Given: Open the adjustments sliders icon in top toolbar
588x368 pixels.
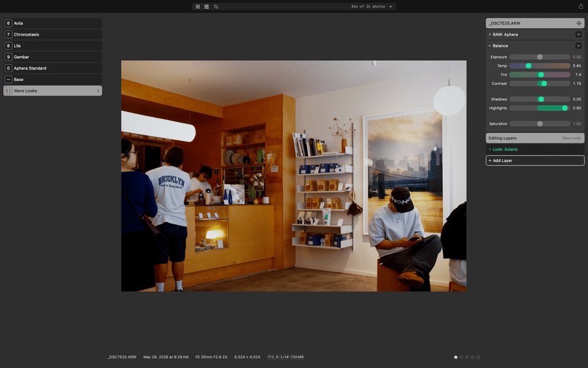Looking at the screenshot, I should (x=206, y=6).
